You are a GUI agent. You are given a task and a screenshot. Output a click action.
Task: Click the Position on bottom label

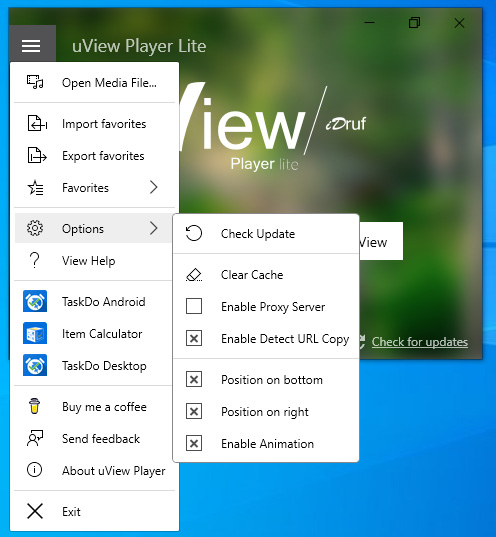click(x=272, y=380)
